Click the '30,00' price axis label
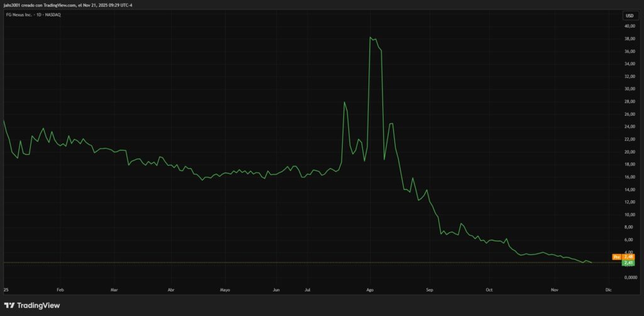Image resolution: width=644 pixels, height=316 pixels. click(x=630, y=89)
